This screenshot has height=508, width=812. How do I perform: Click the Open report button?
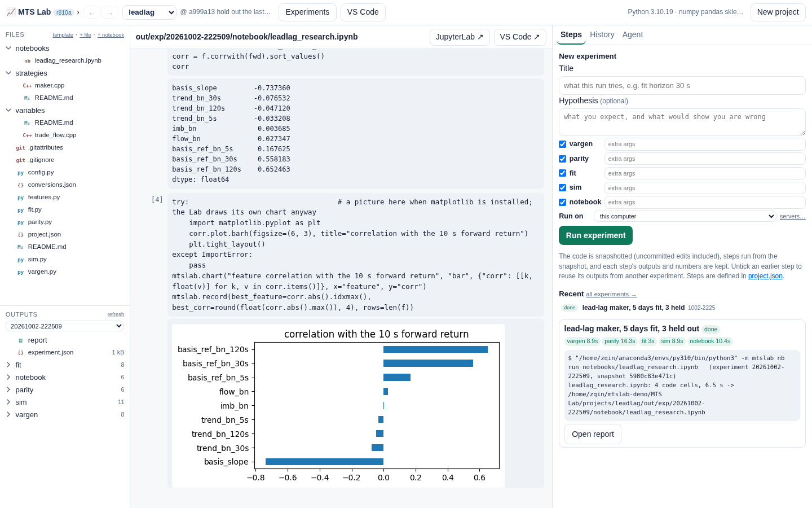[x=593, y=434]
